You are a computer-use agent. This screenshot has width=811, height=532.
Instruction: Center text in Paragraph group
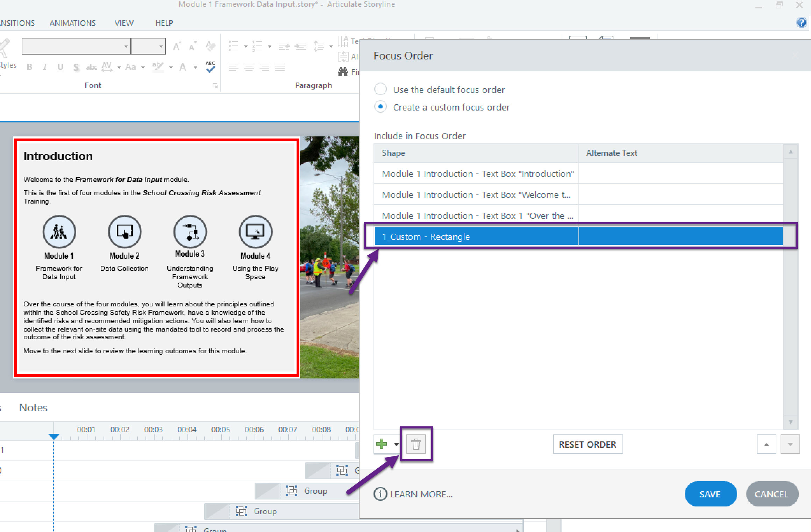[x=249, y=67]
